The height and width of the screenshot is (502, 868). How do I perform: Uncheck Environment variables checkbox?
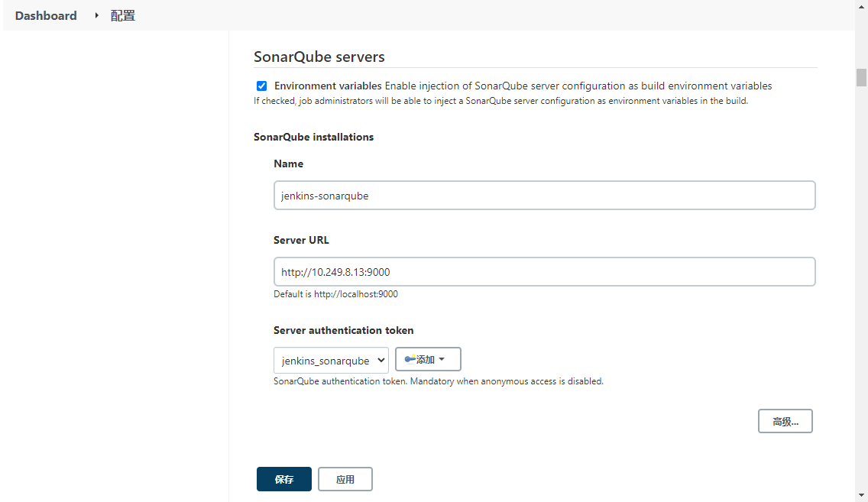coord(262,86)
